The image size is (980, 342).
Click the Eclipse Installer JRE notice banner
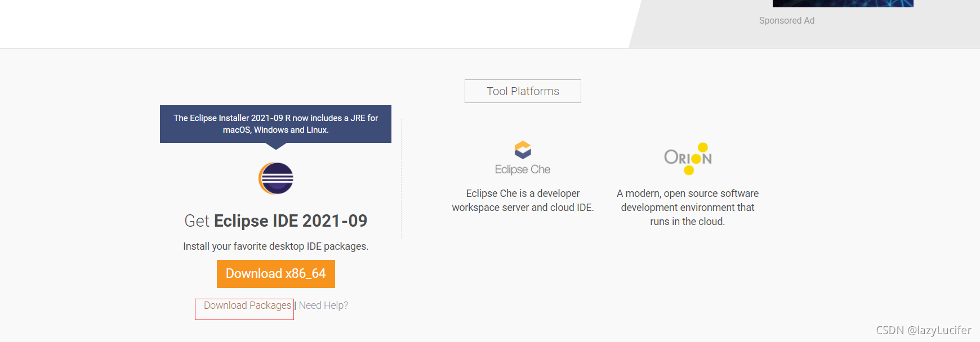pos(275,124)
